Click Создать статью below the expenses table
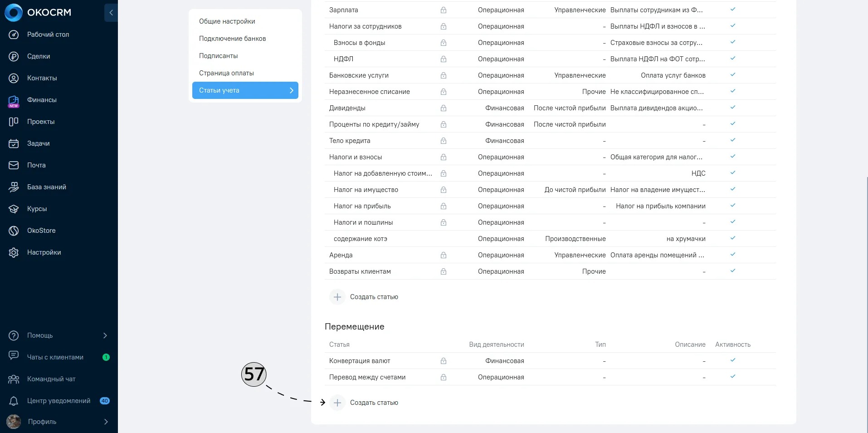868x433 pixels. [x=374, y=297]
